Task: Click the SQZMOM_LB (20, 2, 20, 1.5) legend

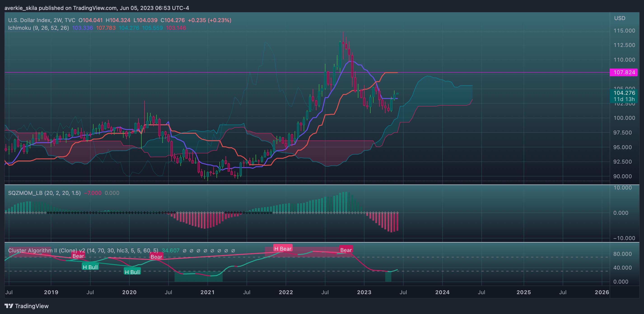Action: (x=44, y=193)
